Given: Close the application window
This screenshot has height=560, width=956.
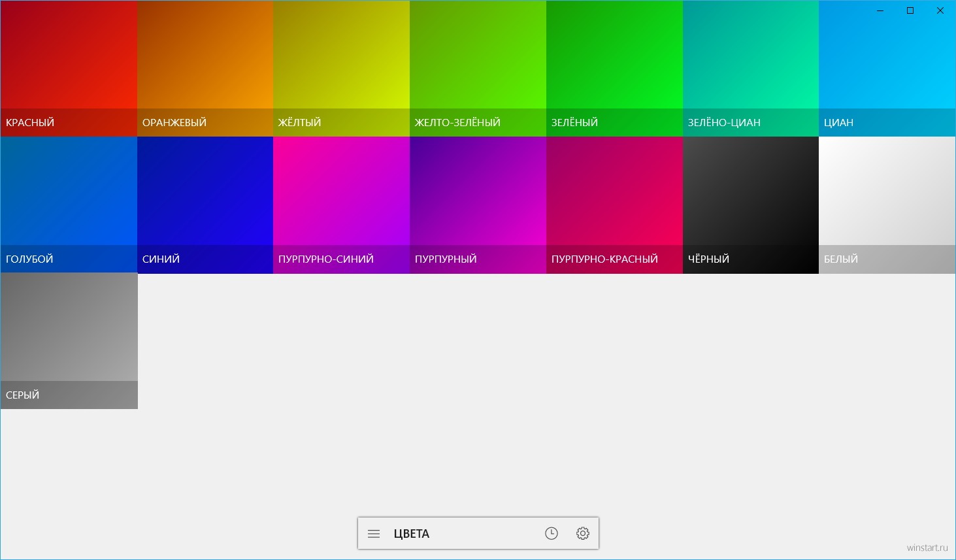Looking at the screenshot, I should 940,10.
